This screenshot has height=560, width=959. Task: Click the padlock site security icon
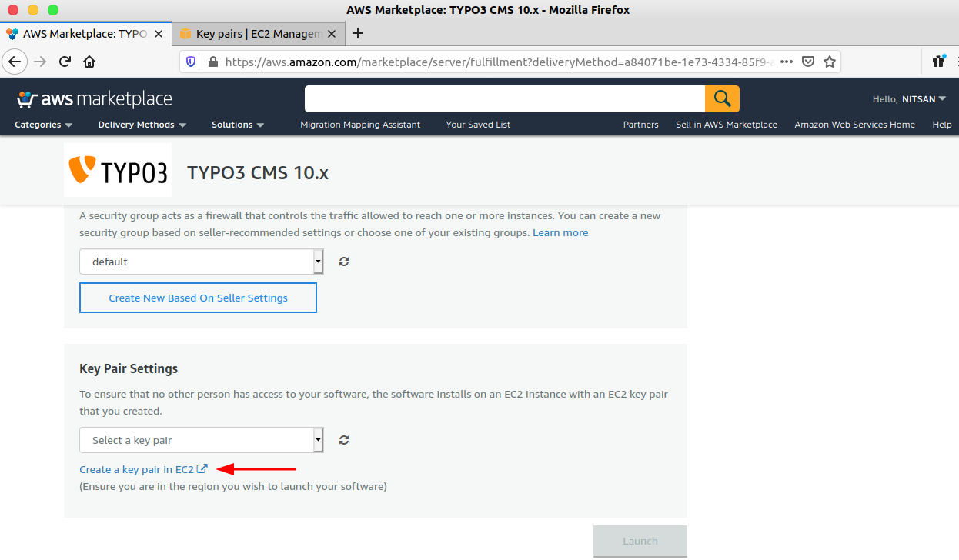213,62
